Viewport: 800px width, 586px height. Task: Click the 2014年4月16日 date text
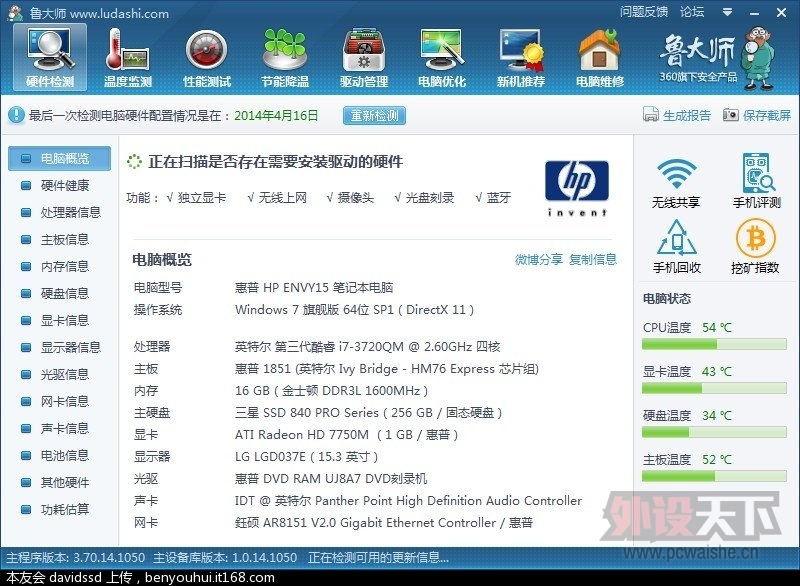(x=276, y=116)
